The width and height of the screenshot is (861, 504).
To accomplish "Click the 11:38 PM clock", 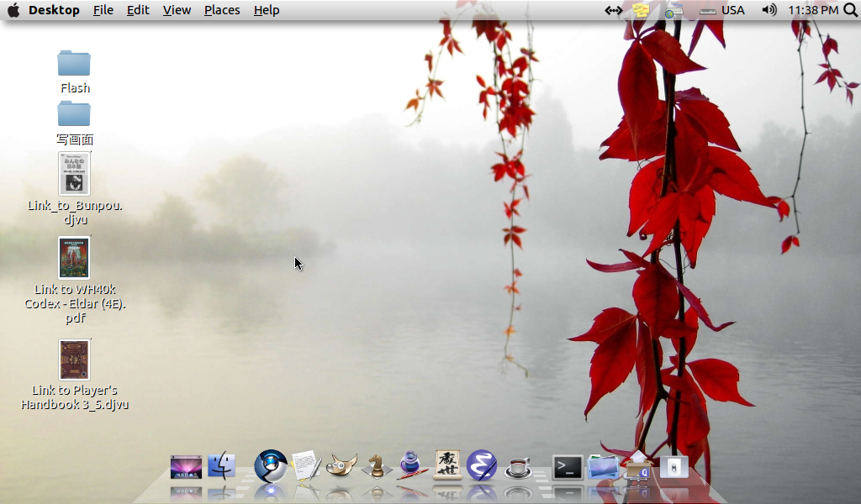I will click(x=812, y=10).
